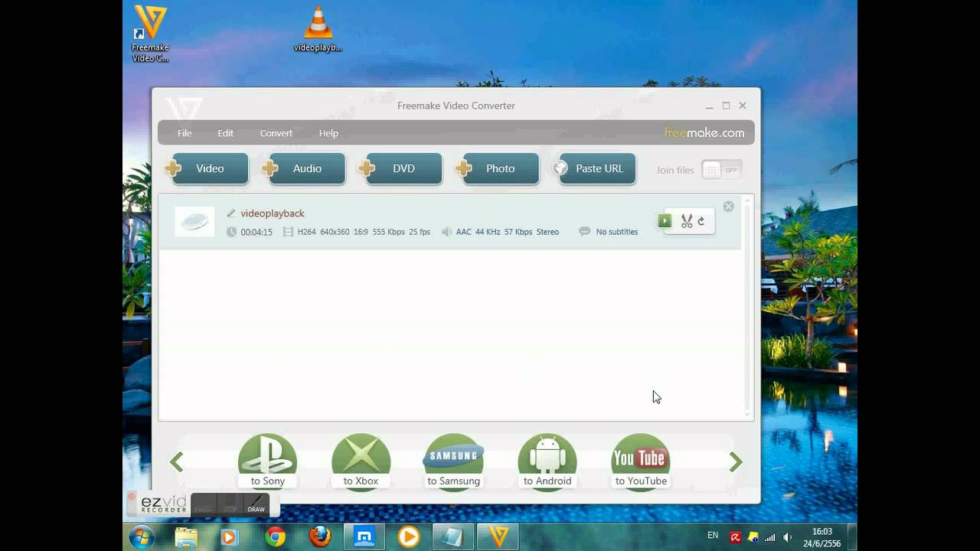Image resolution: width=980 pixels, height=551 pixels.
Task: Choose the to Samsung output format
Action: (x=453, y=461)
